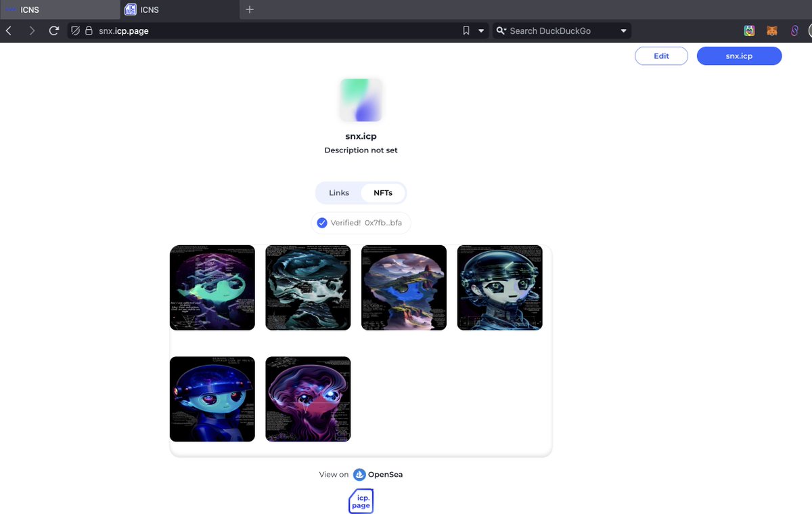Open the helmeted robot face NFT

click(500, 288)
